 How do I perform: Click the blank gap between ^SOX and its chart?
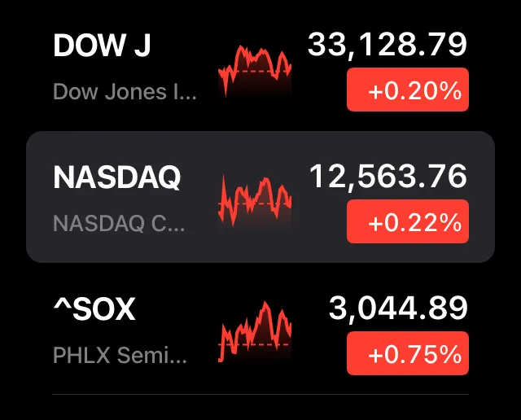[x=175, y=309]
